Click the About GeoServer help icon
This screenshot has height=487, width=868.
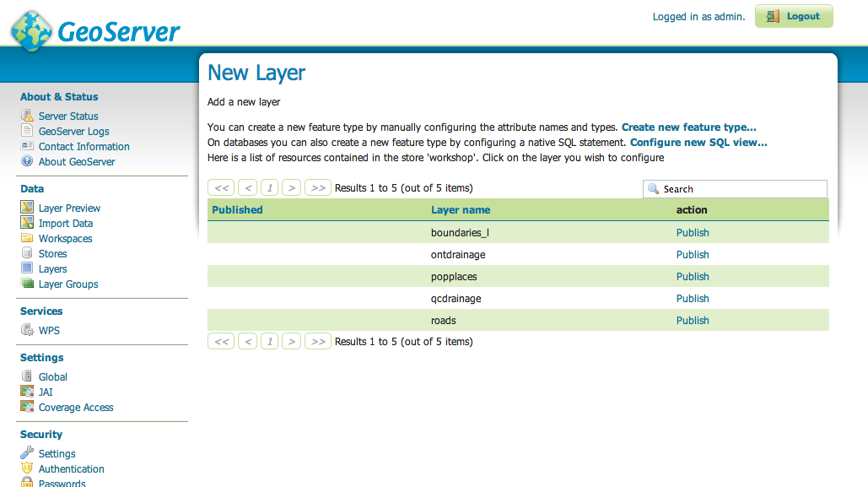click(x=27, y=161)
